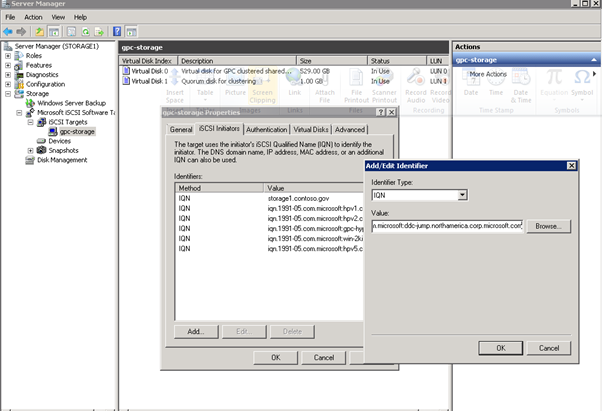The height and width of the screenshot is (411, 602).
Task: Click the Virtual Disk 1 row icon
Action: tap(126, 81)
